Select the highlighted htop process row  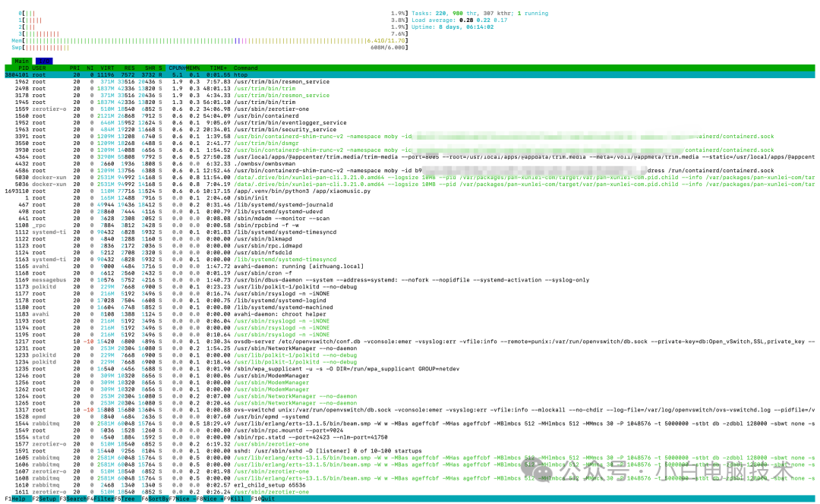[x=410, y=74]
